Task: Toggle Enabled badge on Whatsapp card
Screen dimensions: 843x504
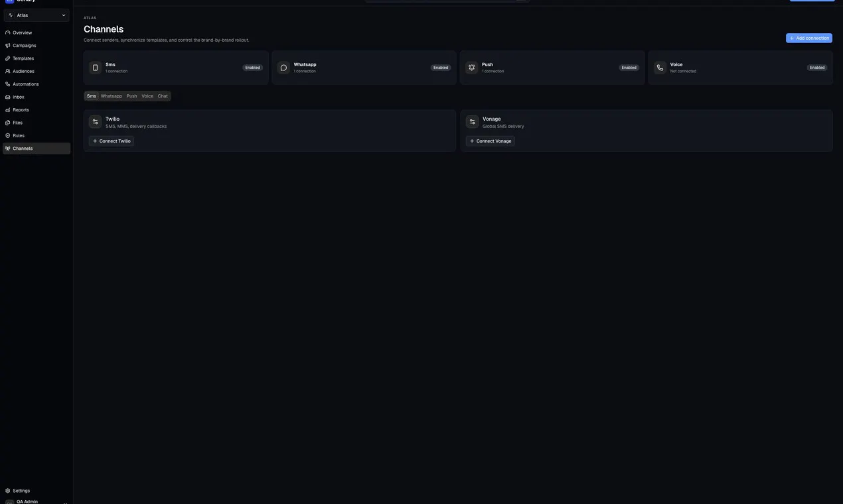Action: pos(441,68)
